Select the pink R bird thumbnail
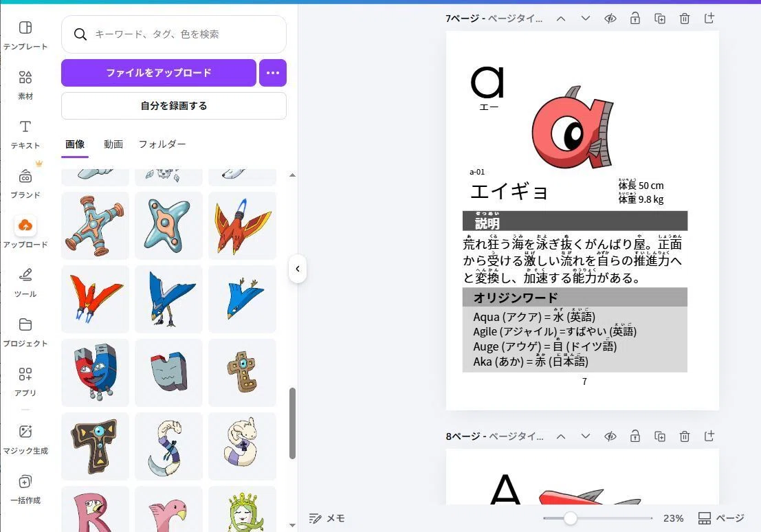The image size is (761, 532). point(95,509)
